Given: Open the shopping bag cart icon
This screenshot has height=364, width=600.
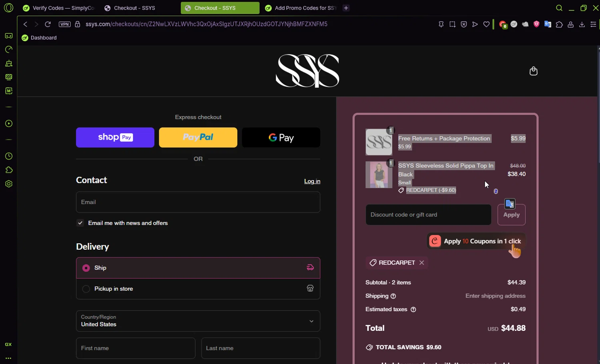Looking at the screenshot, I should 533,71.
